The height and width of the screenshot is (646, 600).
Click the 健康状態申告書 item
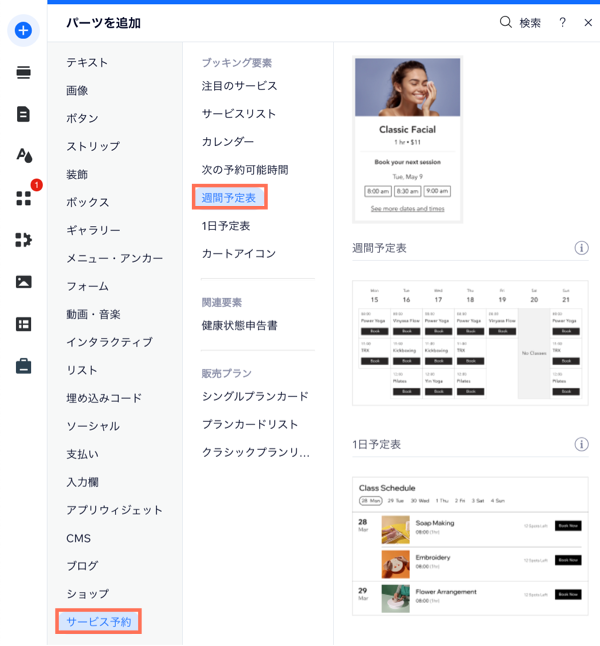pyautogui.click(x=240, y=326)
